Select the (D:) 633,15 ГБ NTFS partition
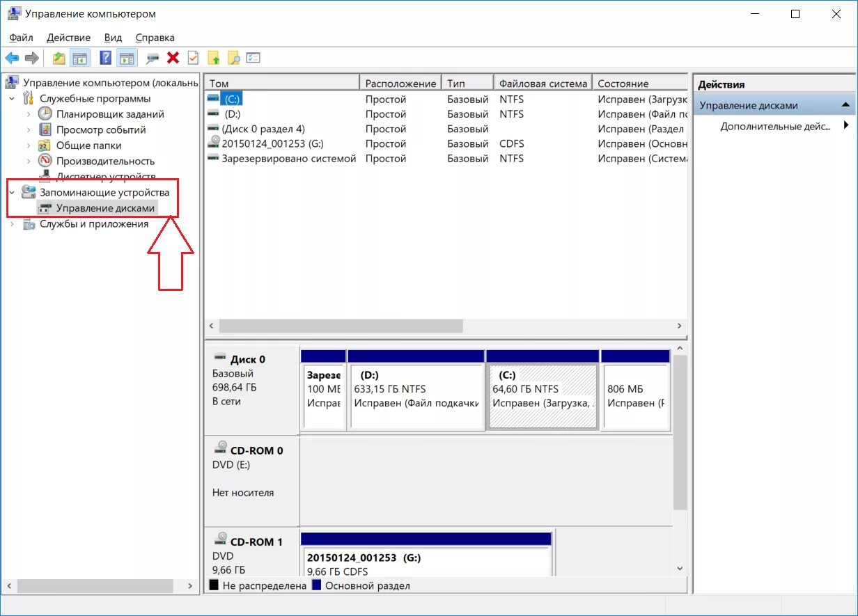858x616 pixels. 416,397
